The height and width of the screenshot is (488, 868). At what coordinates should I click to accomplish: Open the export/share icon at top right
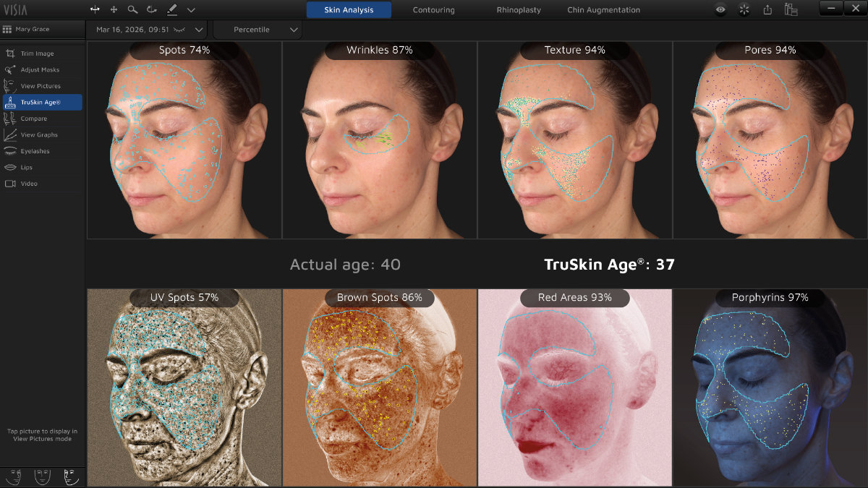pos(767,10)
